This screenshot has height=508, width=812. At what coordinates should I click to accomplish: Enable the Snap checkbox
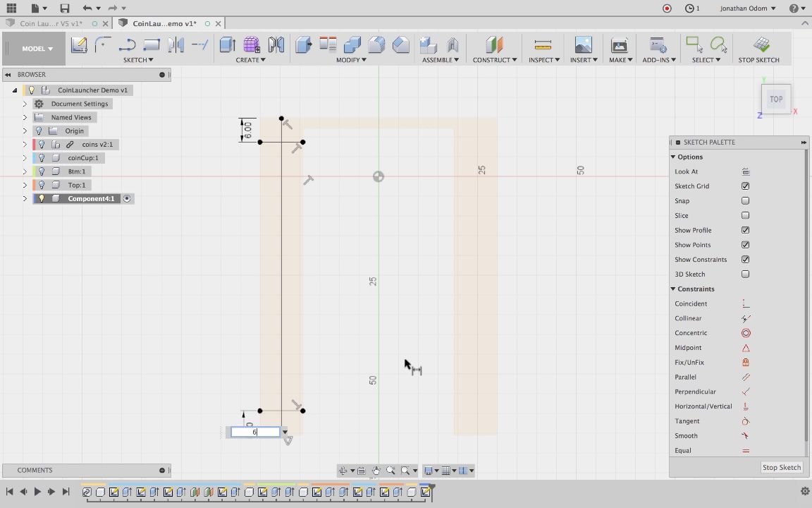pos(745,201)
